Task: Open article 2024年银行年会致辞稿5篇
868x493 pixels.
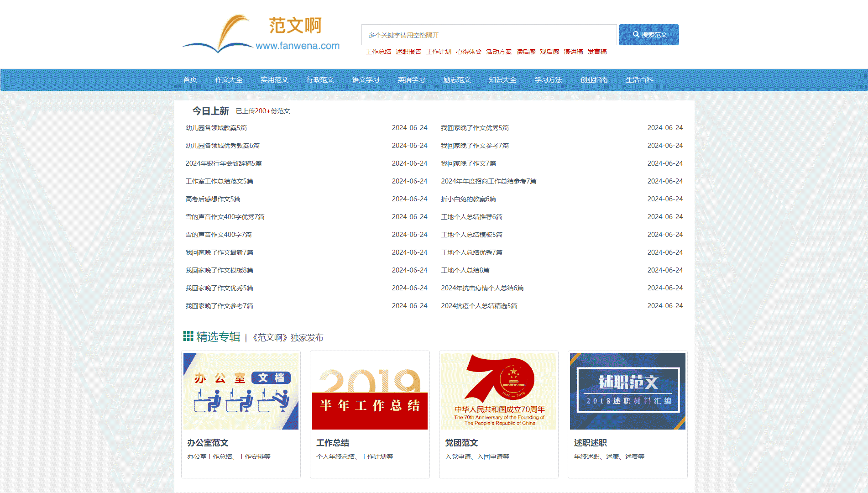Action: [223, 163]
